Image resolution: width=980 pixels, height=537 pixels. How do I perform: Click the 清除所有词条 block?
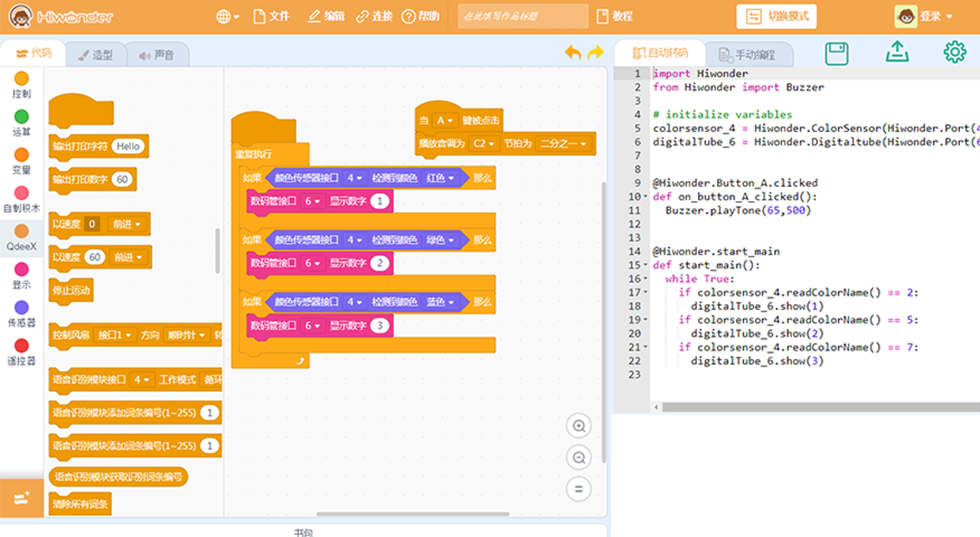80,504
